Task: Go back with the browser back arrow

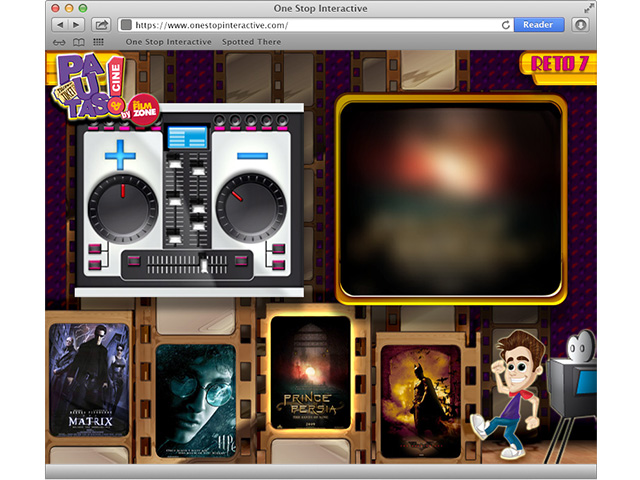Action: pos(60,25)
